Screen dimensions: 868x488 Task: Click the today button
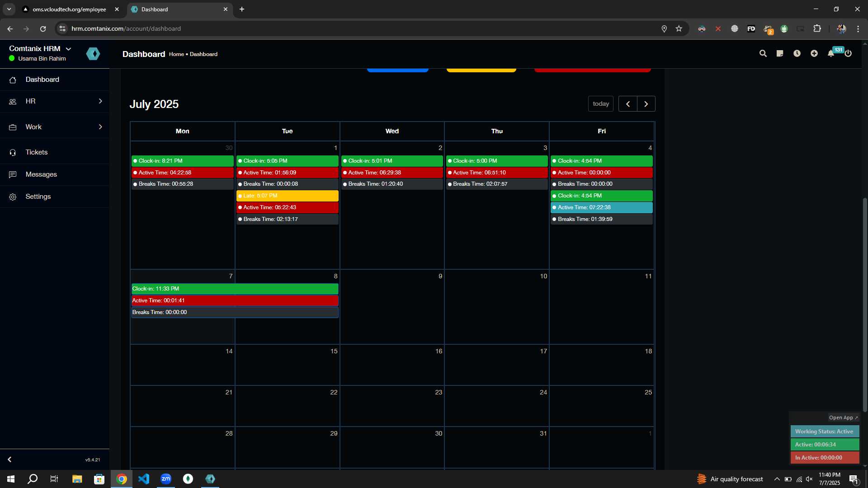[601, 104]
